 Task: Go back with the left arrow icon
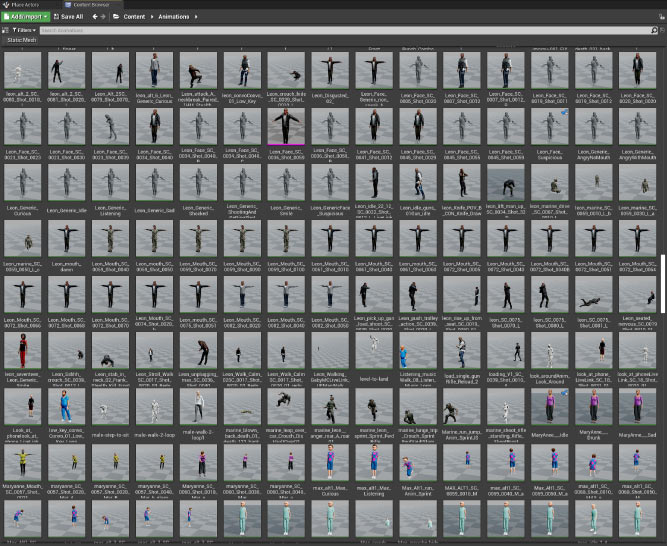pyautogui.click(x=95, y=17)
